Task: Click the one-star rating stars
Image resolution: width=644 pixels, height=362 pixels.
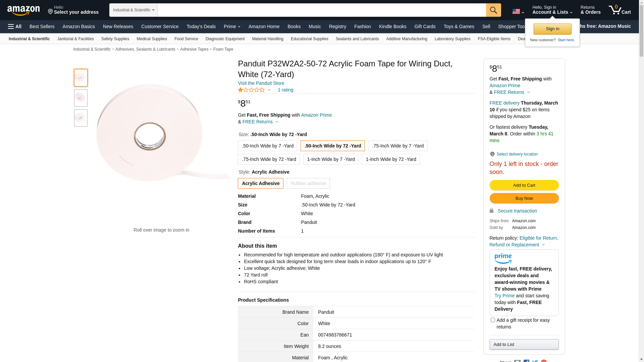Action: pyautogui.click(x=251, y=90)
